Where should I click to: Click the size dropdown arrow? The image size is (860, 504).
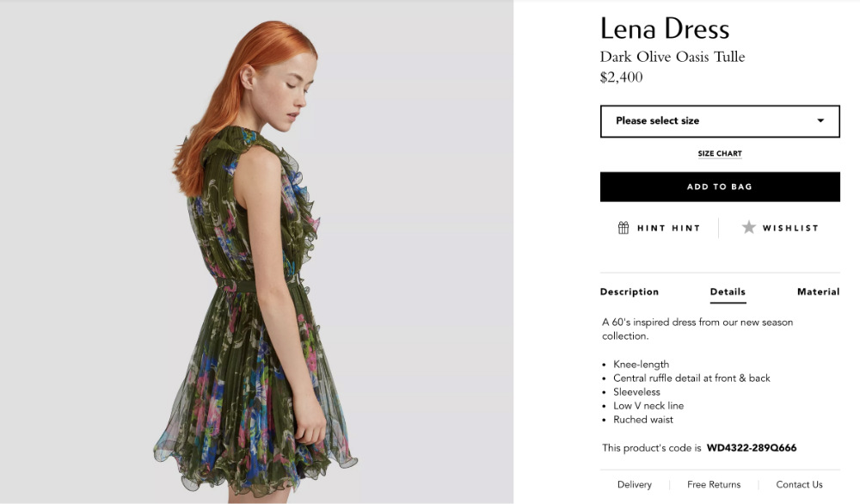pyautogui.click(x=820, y=121)
